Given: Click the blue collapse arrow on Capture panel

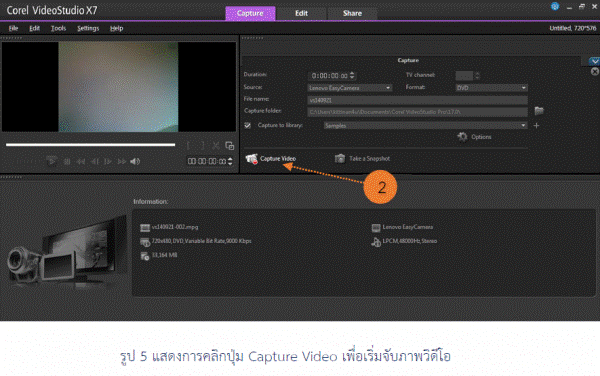Looking at the screenshot, I should [594, 61].
